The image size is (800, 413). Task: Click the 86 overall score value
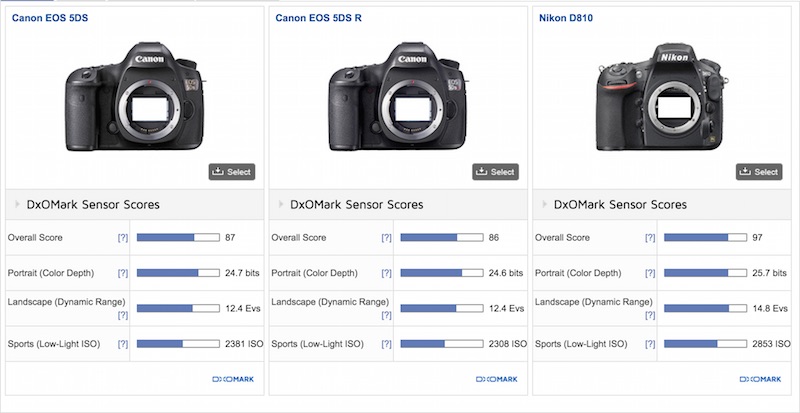tap(494, 237)
